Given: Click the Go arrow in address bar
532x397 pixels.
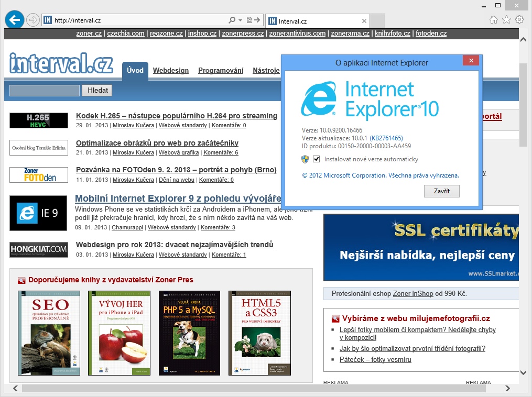Looking at the screenshot, I should (257, 20).
